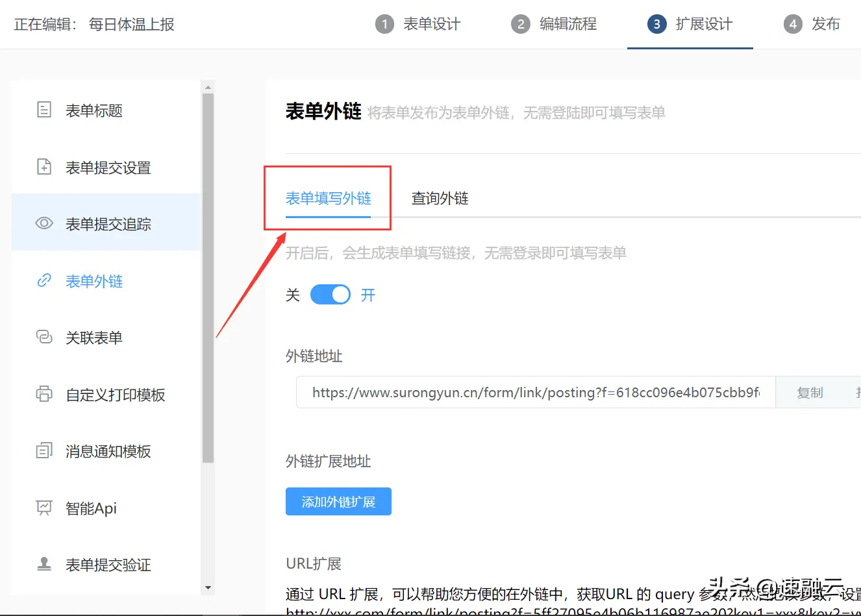Open 自定义打印模板 in sidebar
The image size is (861, 616).
click(106, 395)
